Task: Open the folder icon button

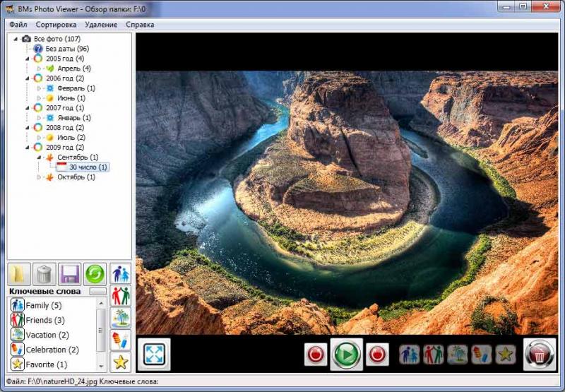Action: (x=20, y=274)
